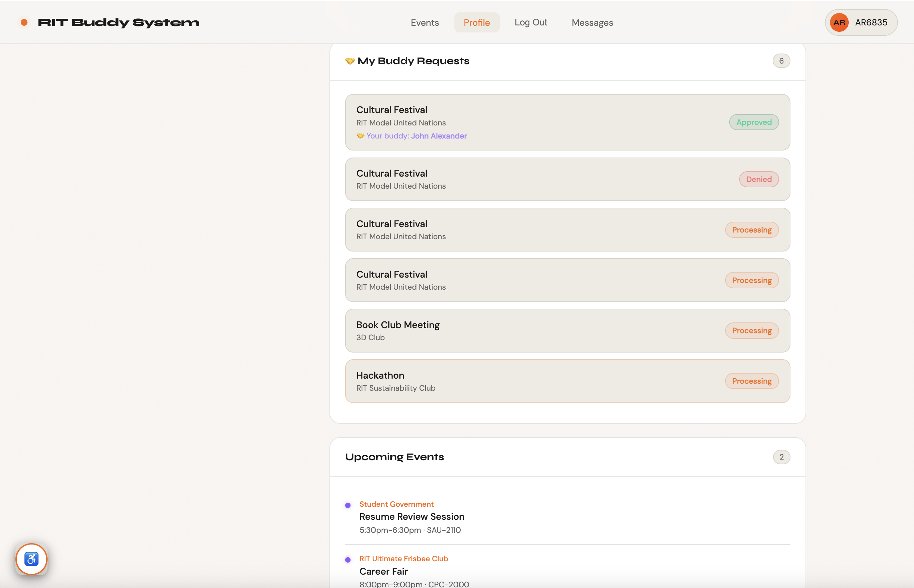Click Log Out in navigation
Screen dimensions: 914x588
tap(530, 22)
